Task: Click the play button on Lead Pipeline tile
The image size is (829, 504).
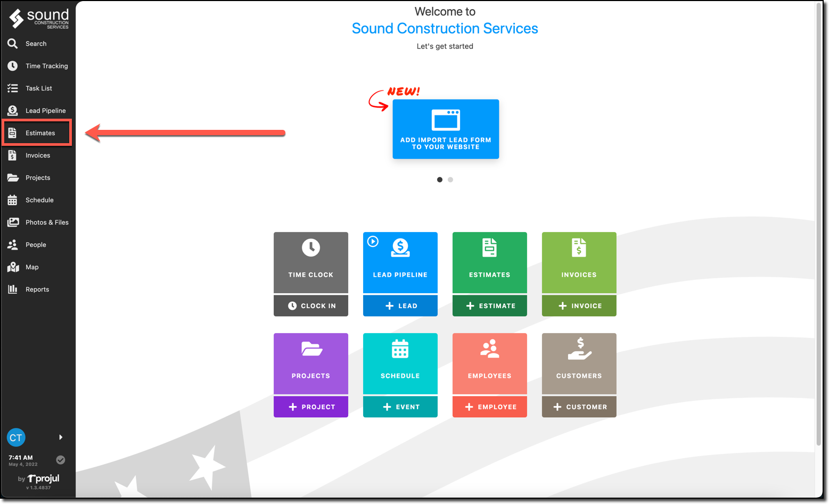Action: click(372, 242)
